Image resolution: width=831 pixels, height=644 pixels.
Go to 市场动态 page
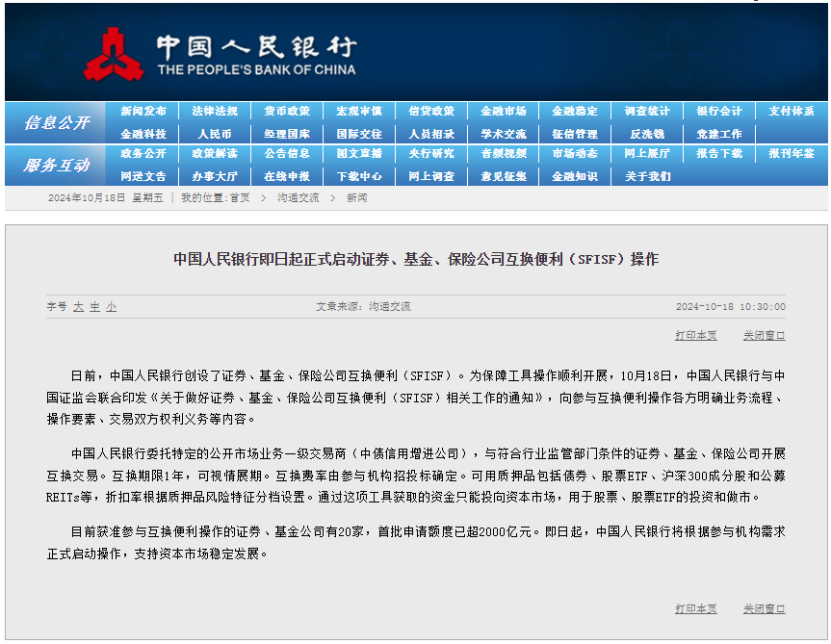[x=575, y=154]
